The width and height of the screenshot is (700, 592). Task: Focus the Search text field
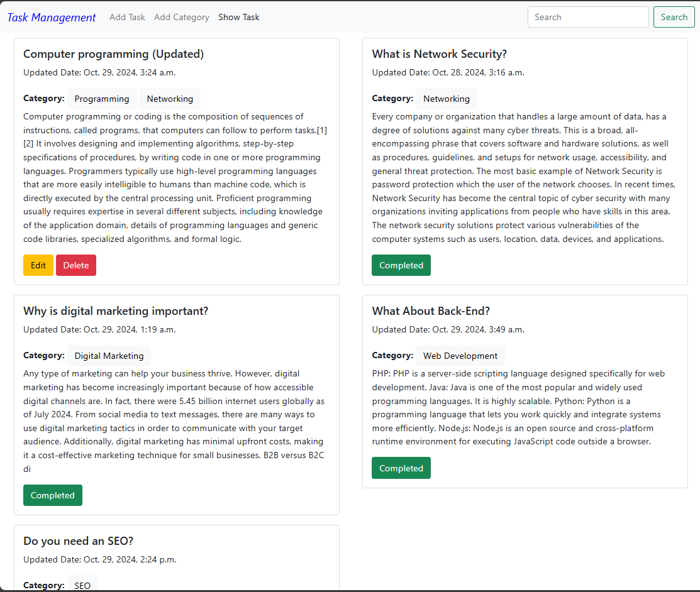tap(588, 17)
